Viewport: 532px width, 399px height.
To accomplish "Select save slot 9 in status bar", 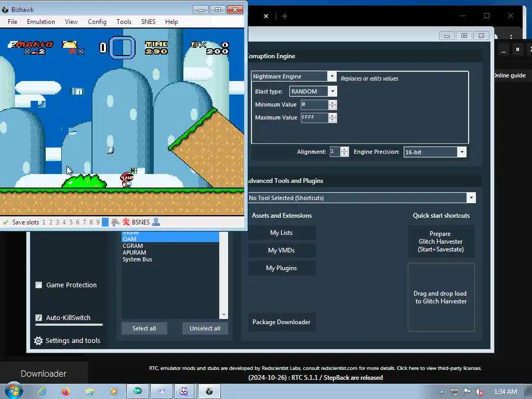I will 98,222.
